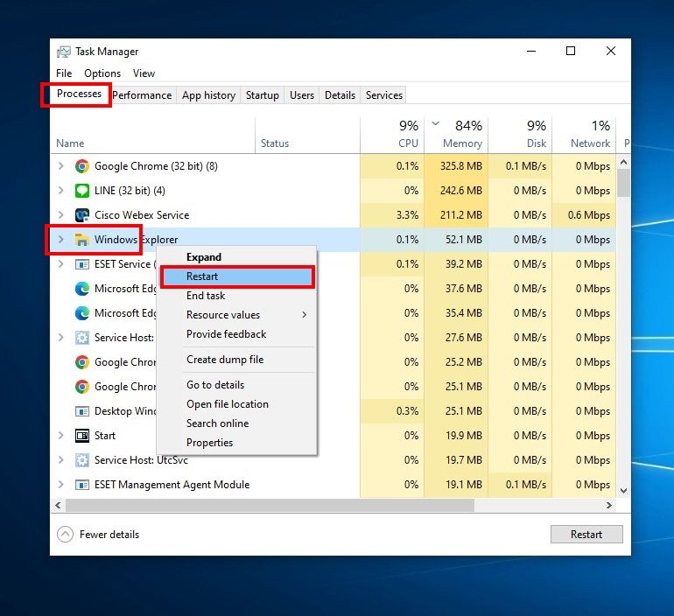Expand the Windows Explorer process group
The height and width of the screenshot is (616, 674).
[x=61, y=240]
